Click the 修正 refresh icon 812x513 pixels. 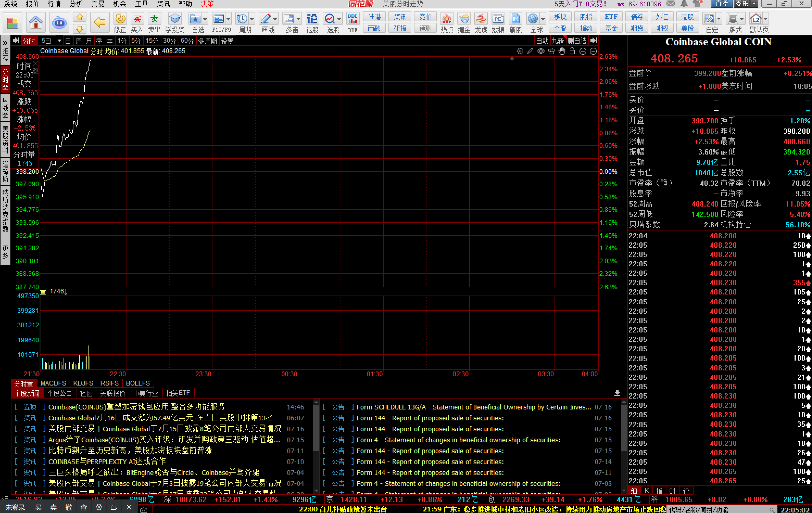click(x=120, y=22)
